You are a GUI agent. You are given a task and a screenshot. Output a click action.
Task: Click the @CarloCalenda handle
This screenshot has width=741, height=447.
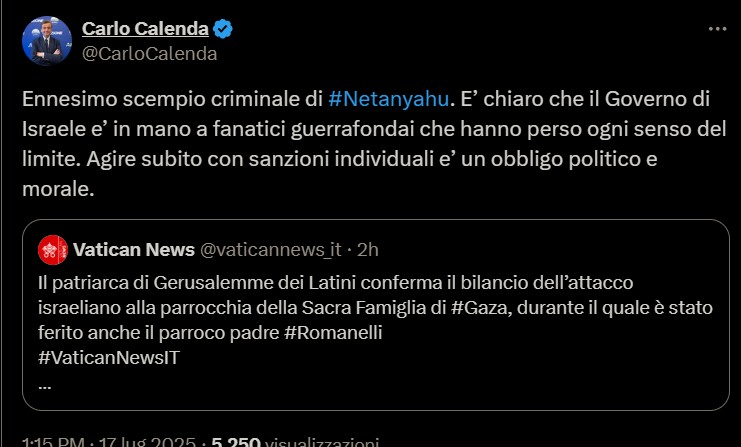pyautogui.click(x=149, y=54)
